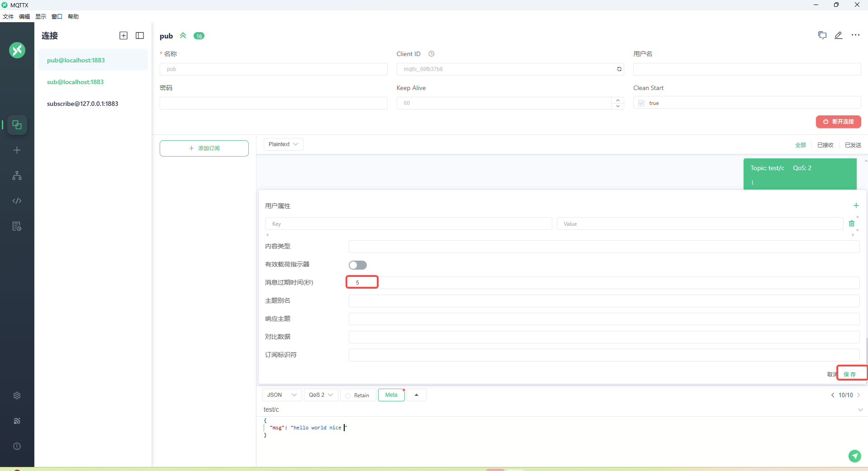Collapse the pub connection details arrows
The height and width of the screenshot is (471, 868).
[183, 36]
